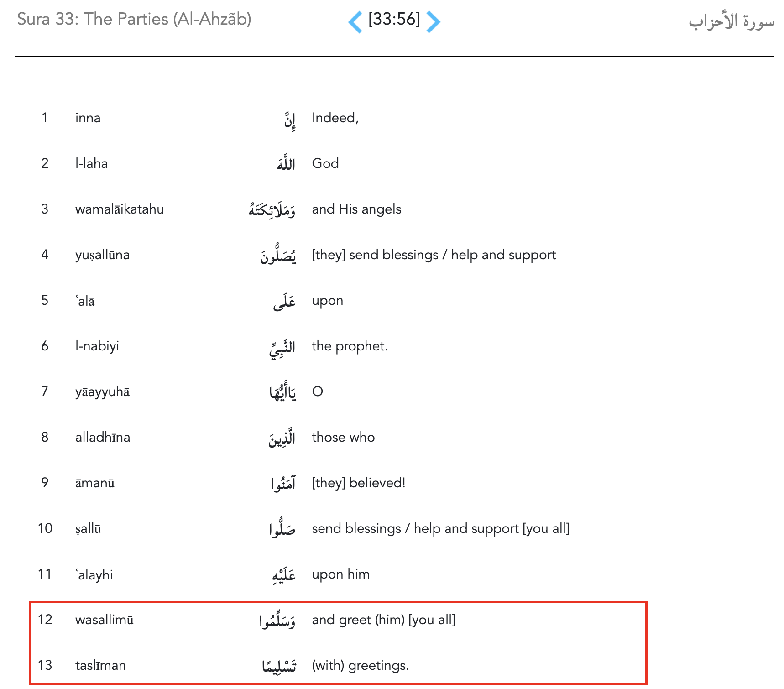Select the translation "upon him"
This screenshot has height=689, width=784.
tap(340, 574)
